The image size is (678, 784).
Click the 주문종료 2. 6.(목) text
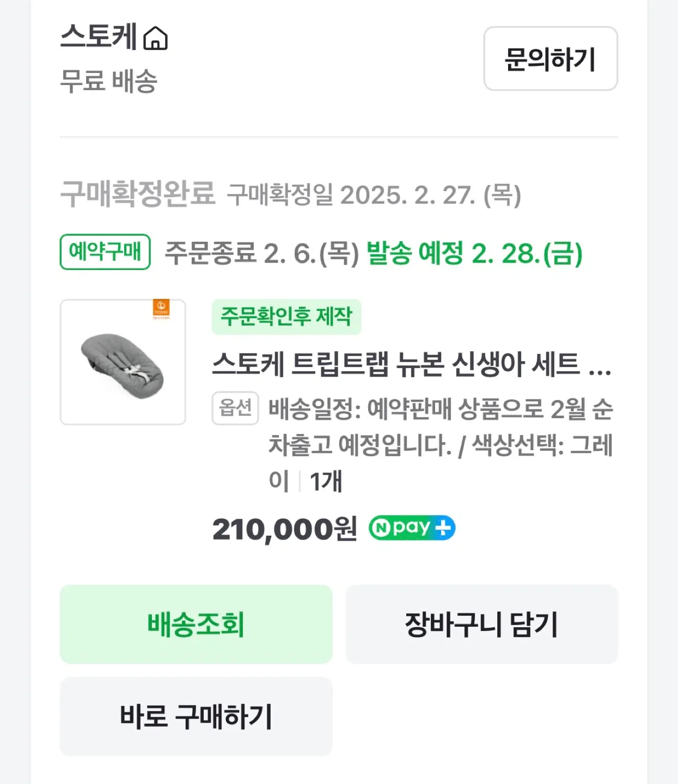[262, 253]
